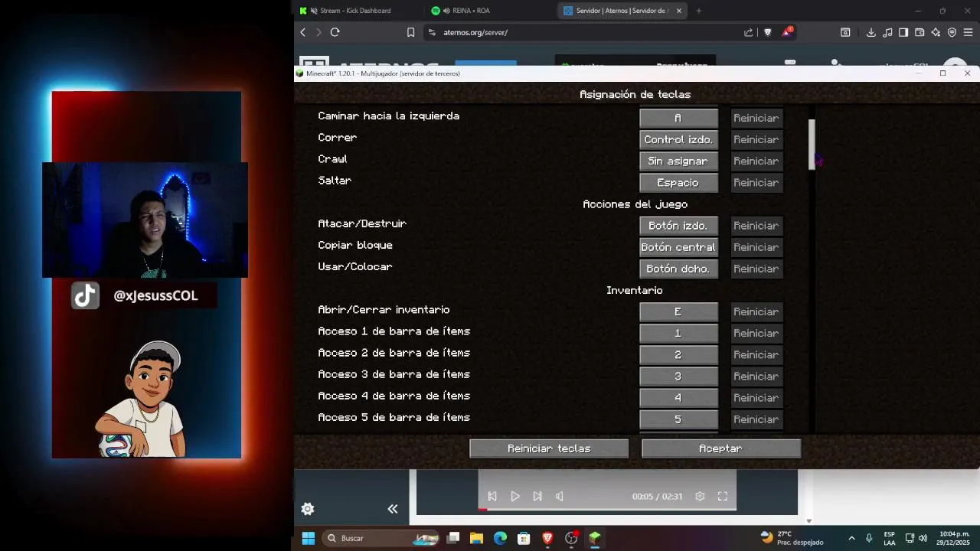Open the Brave Rewards triangle icon
Image resolution: width=980 pixels, height=551 pixels.
[787, 32]
